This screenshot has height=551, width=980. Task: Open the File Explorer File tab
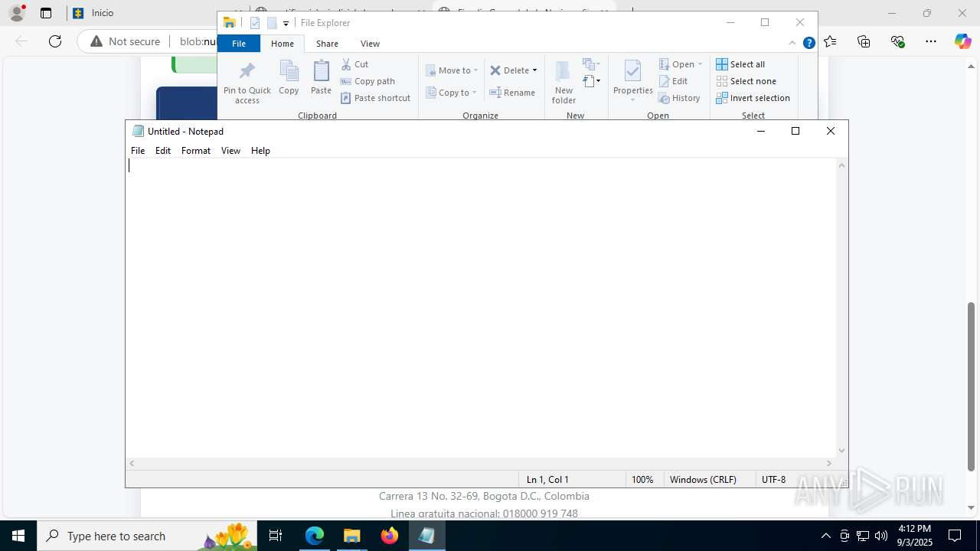pos(239,44)
